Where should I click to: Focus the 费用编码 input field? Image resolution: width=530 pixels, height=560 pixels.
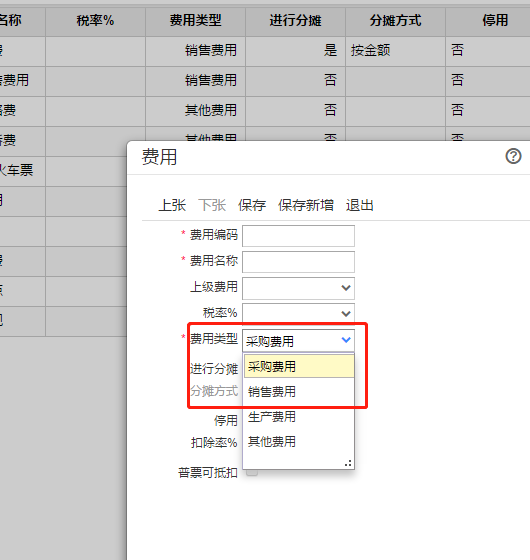coord(299,236)
